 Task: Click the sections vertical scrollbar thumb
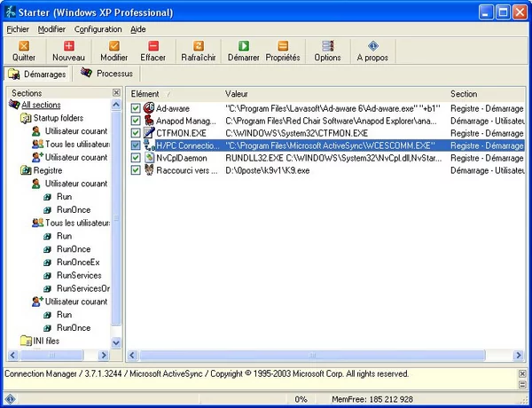pyautogui.click(x=116, y=217)
